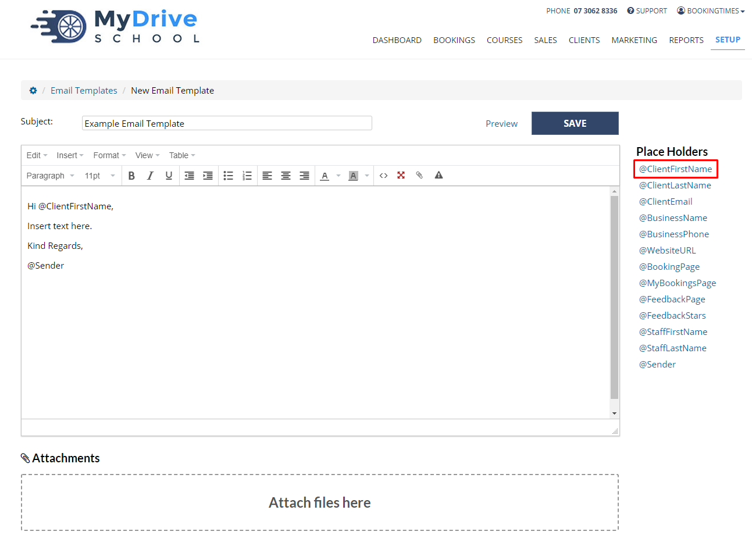The image size is (752, 560).
Task: Insert a bullet list
Action: click(x=229, y=176)
